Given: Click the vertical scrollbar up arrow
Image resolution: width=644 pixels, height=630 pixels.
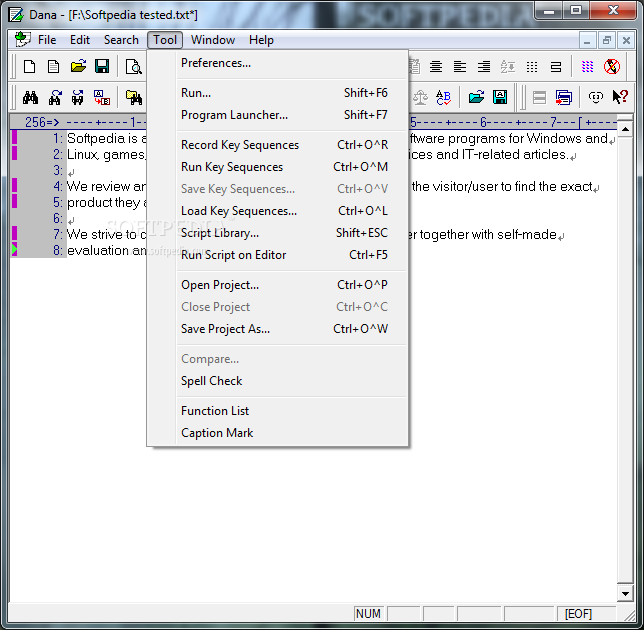Looking at the screenshot, I should click(625, 130).
